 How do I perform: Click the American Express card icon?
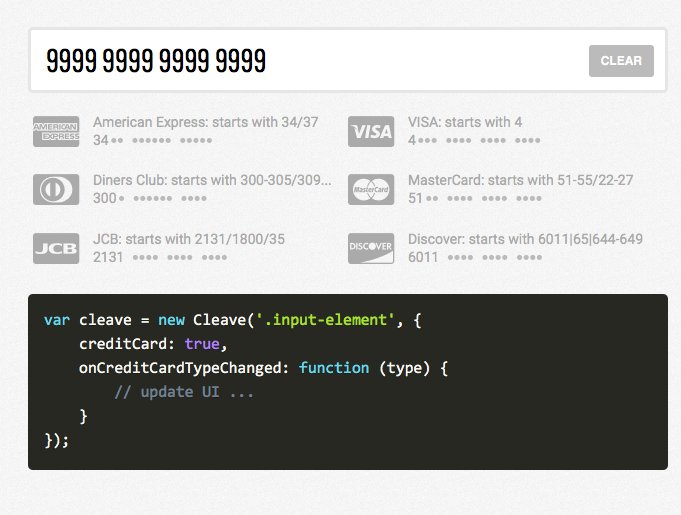pyautogui.click(x=56, y=131)
